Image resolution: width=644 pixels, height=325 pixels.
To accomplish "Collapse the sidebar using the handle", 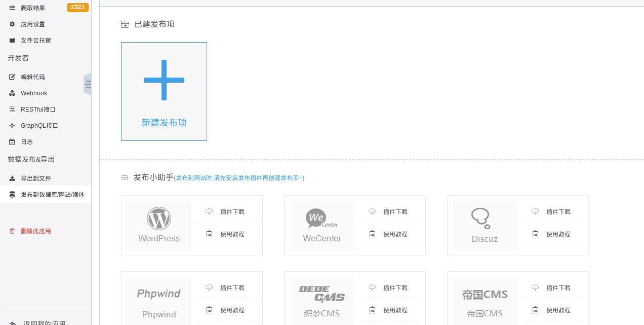I will click(x=88, y=84).
